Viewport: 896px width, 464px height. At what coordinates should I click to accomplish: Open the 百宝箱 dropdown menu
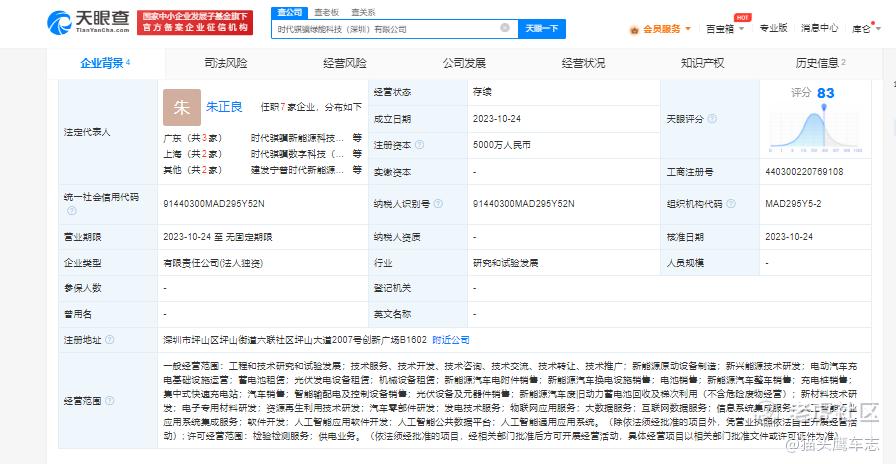pyautogui.click(x=725, y=29)
